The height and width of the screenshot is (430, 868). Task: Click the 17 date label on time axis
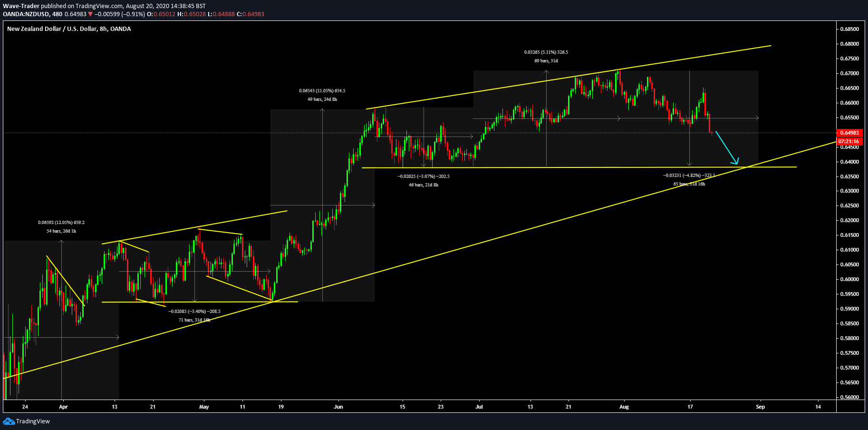click(690, 407)
